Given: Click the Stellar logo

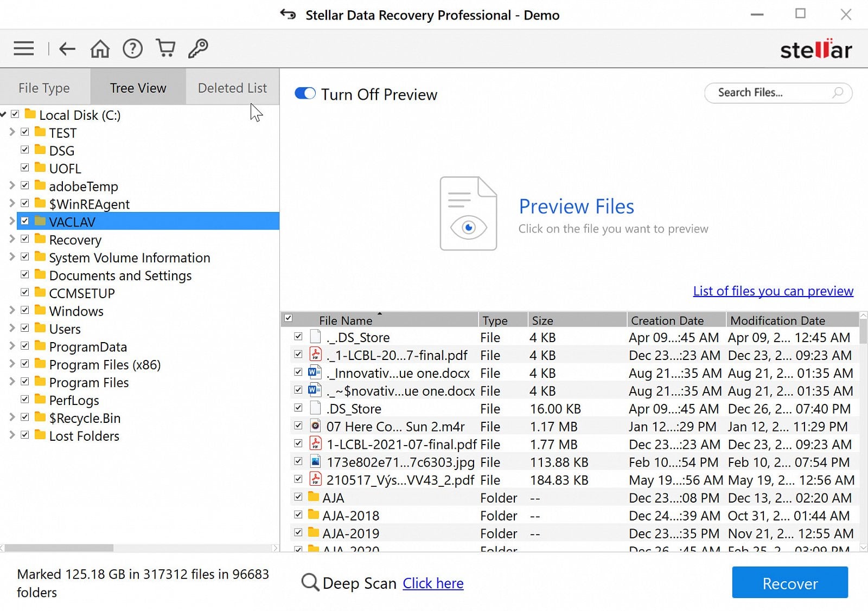Looking at the screenshot, I should 816,49.
